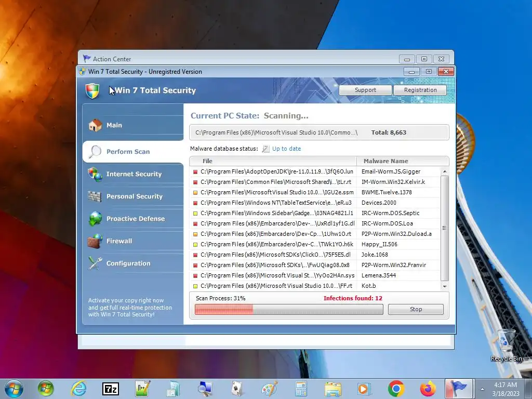Click the green arrow globe Proactive Defense icon
This screenshot has width=532, height=399.
click(96, 219)
